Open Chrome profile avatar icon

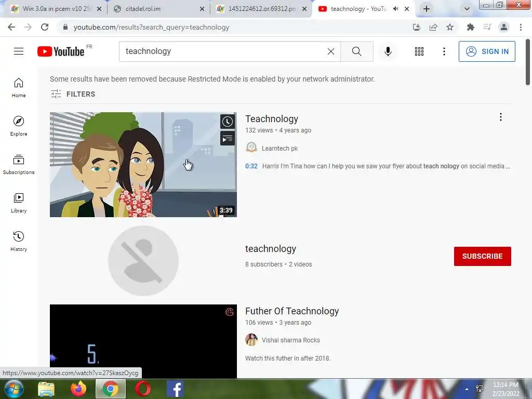[x=504, y=27]
